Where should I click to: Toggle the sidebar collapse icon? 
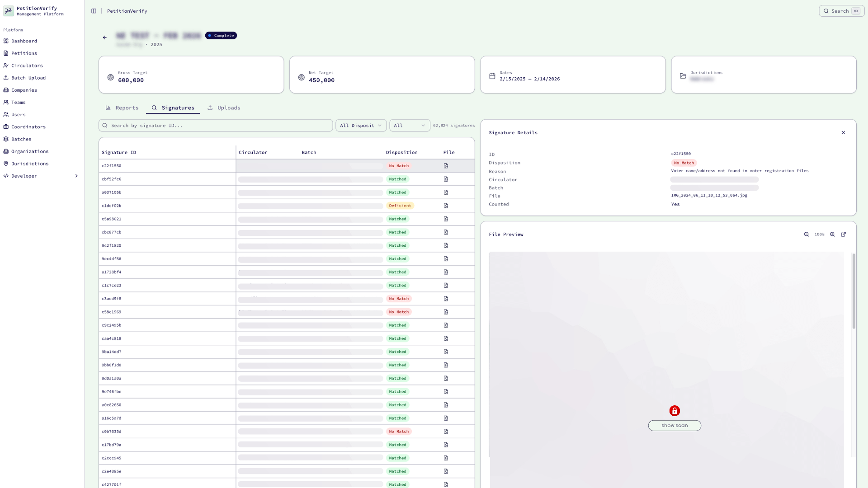click(94, 11)
